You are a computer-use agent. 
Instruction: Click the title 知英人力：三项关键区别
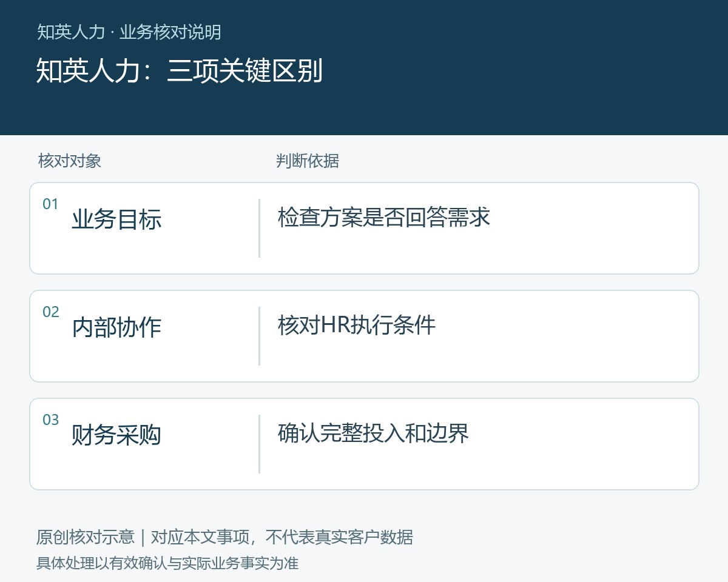pos(179,71)
